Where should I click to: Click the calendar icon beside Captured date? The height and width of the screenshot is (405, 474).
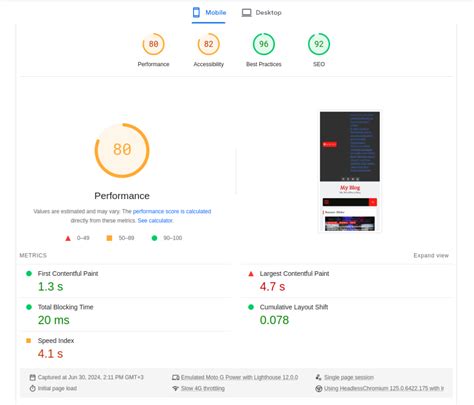[32, 377]
